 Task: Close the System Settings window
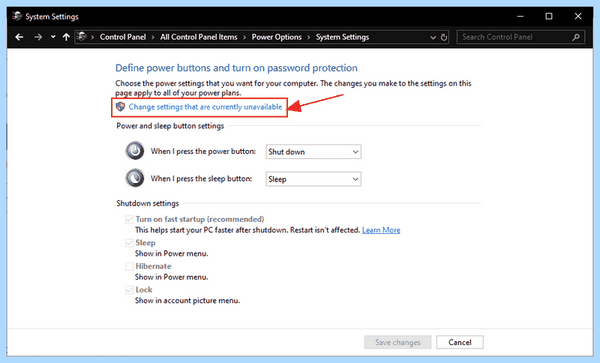[578, 16]
